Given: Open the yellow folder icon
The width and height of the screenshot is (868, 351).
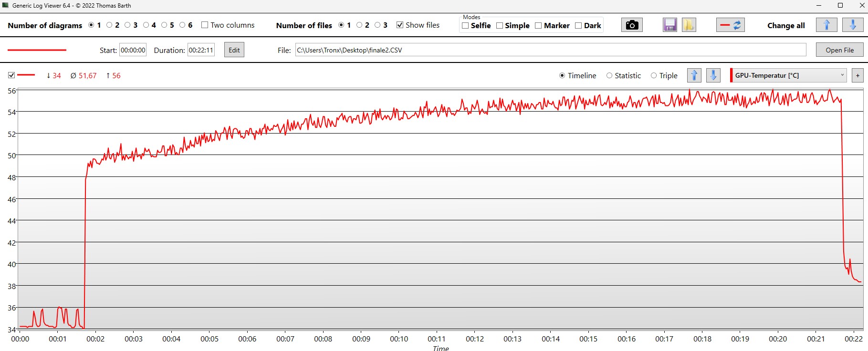Looking at the screenshot, I should pyautogui.click(x=689, y=25).
